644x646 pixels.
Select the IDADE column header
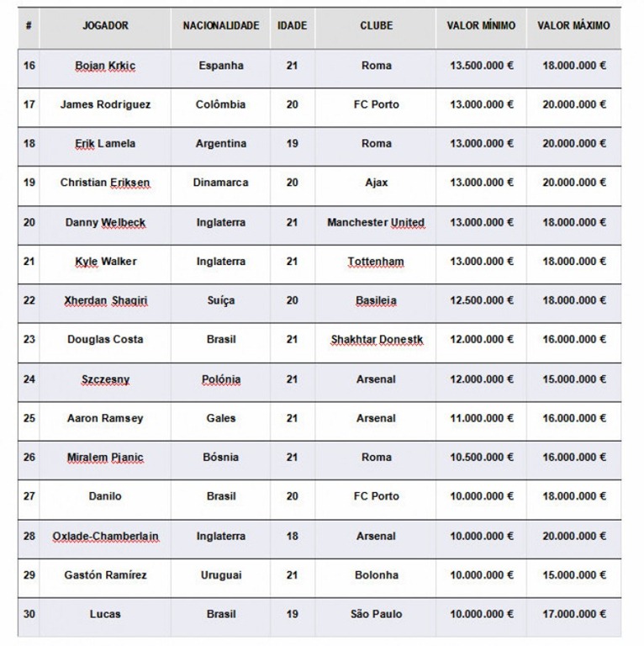coord(293,25)
